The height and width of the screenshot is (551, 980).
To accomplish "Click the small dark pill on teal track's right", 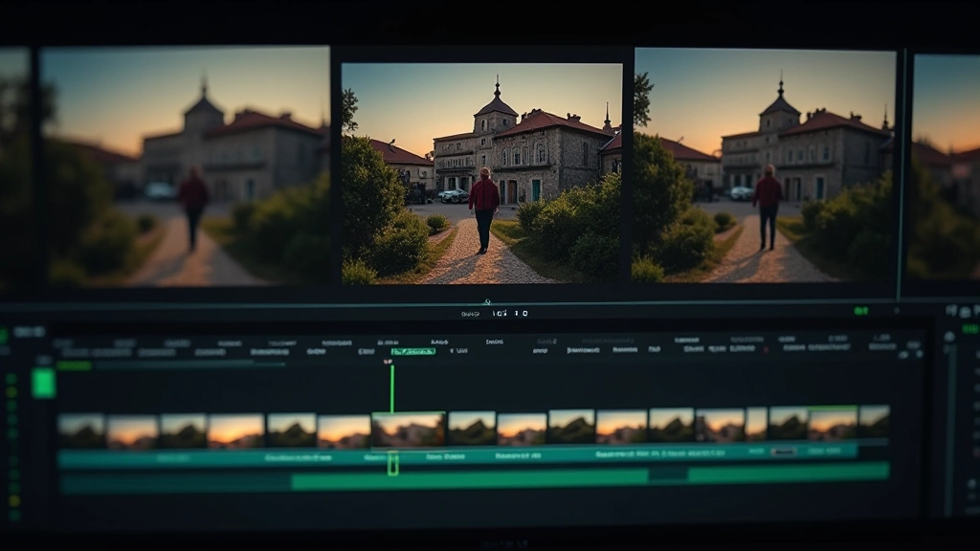I will pos(783,452).
